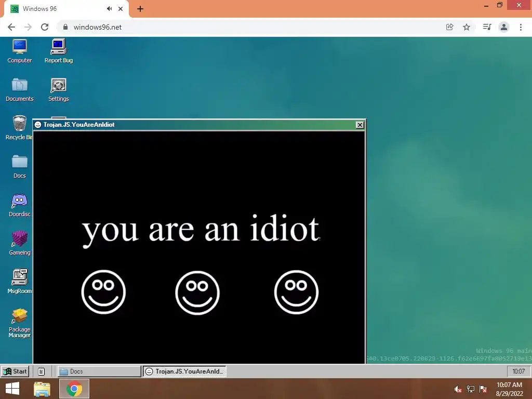Open a new Chrome tab
Screen dimensions: 532x399
140,9
